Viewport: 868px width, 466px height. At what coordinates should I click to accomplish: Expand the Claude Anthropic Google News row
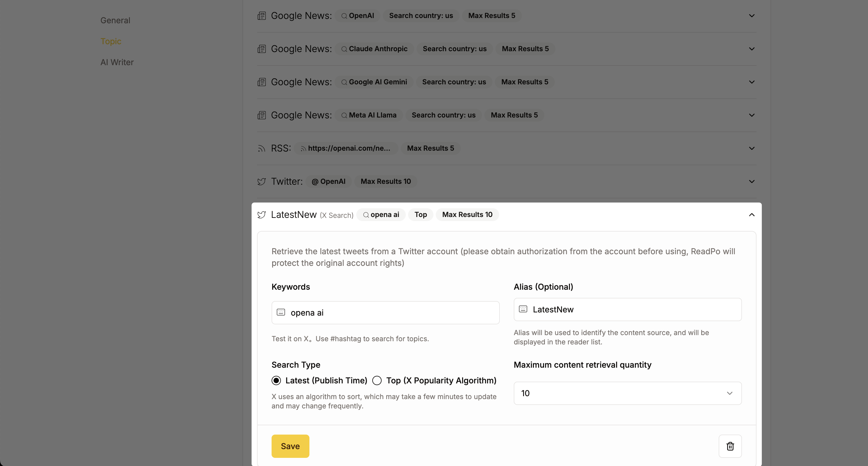pos(751,49)
